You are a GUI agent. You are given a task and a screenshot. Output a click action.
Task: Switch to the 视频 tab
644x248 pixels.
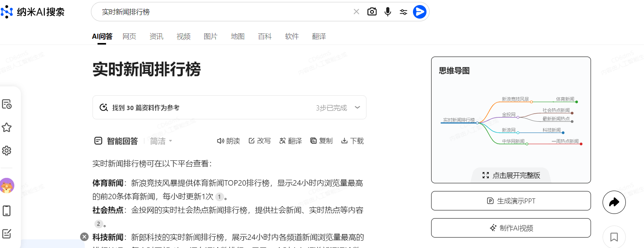(183, 36)
